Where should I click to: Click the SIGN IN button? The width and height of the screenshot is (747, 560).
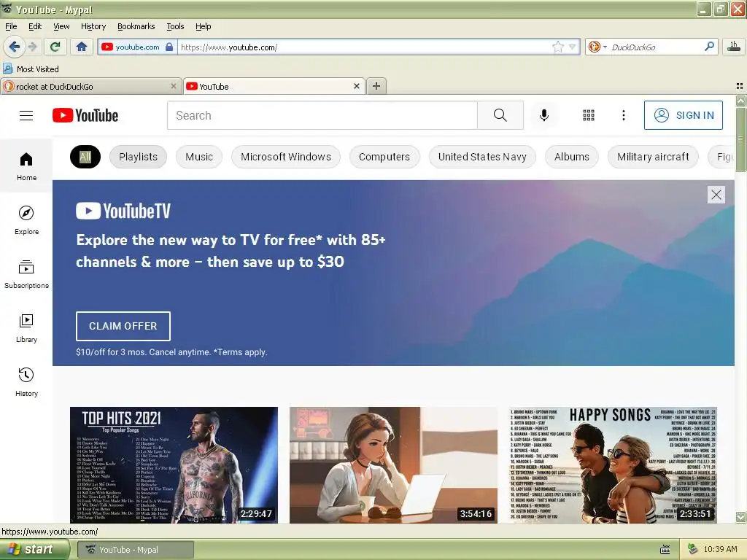(683, 115)
